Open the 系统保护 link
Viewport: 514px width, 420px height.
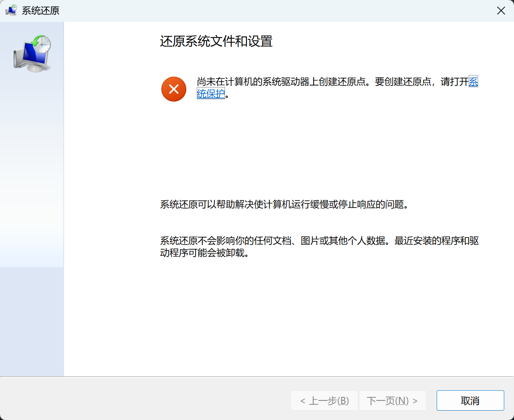(211, 94)
